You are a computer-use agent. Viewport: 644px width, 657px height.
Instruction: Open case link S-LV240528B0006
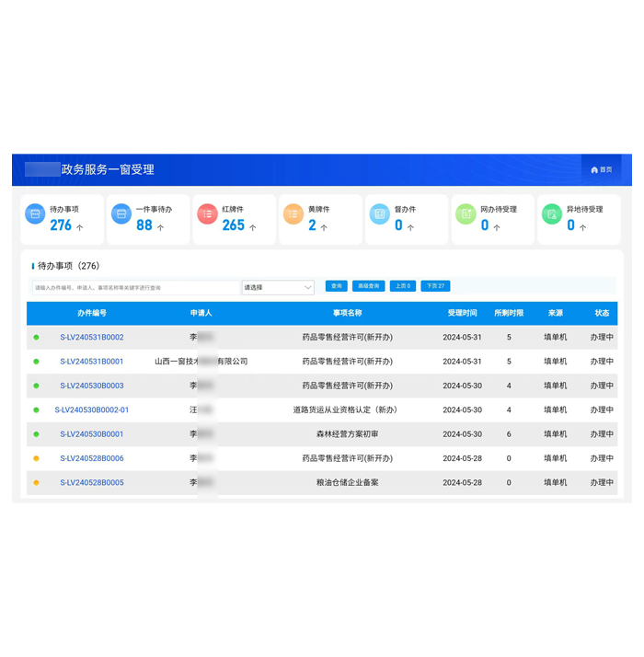pos(92,459)
